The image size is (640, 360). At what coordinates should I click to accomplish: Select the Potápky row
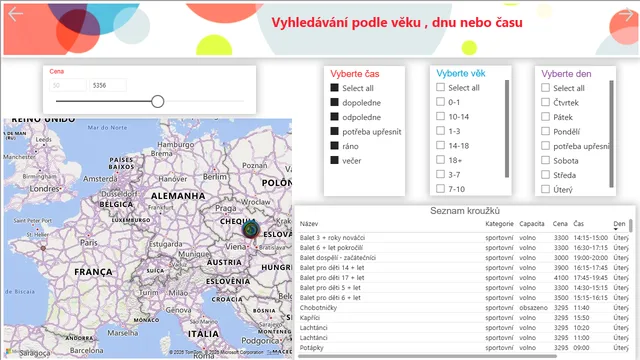click(x=464, y=348)
